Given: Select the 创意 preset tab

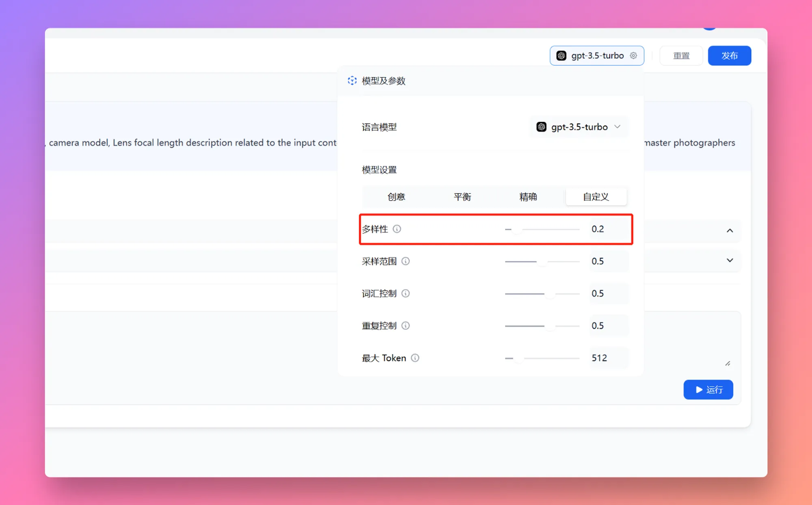Looking at the screenshot, I should (396, 197).
